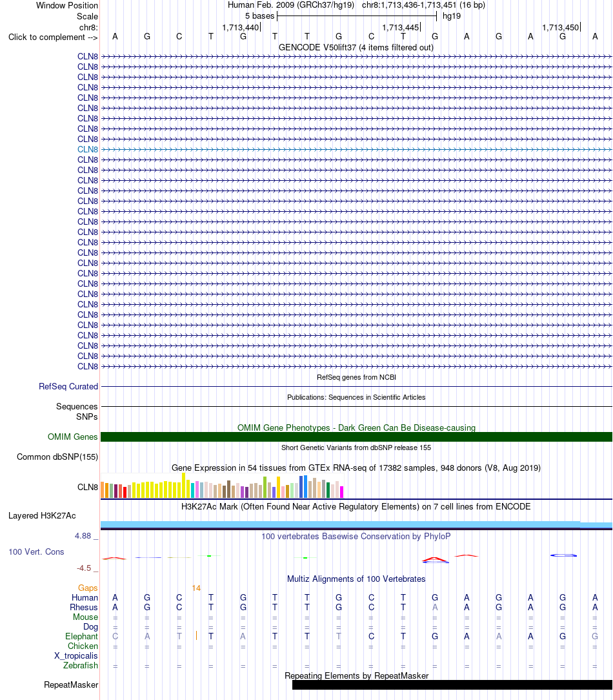Open '100 vertebrates Basewise Conservation by PhyloP' title
This screenshot has height=700, width=613.
[356, 536]
